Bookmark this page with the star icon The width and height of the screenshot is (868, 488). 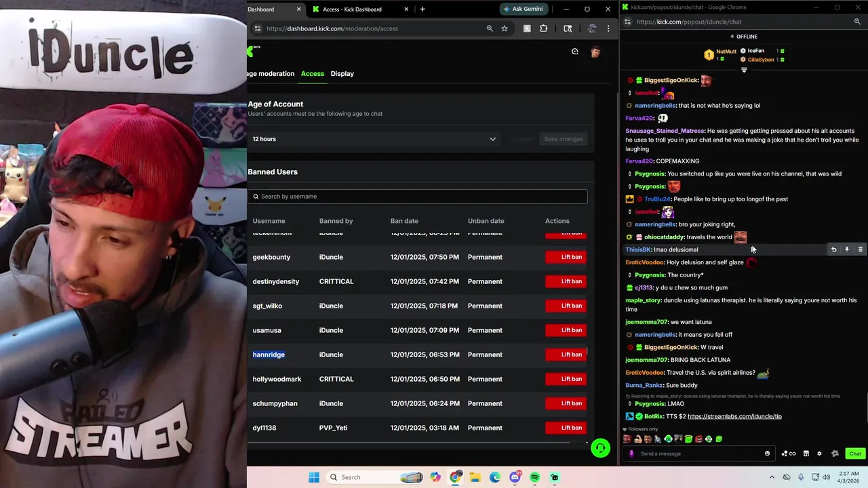[505, 28]
